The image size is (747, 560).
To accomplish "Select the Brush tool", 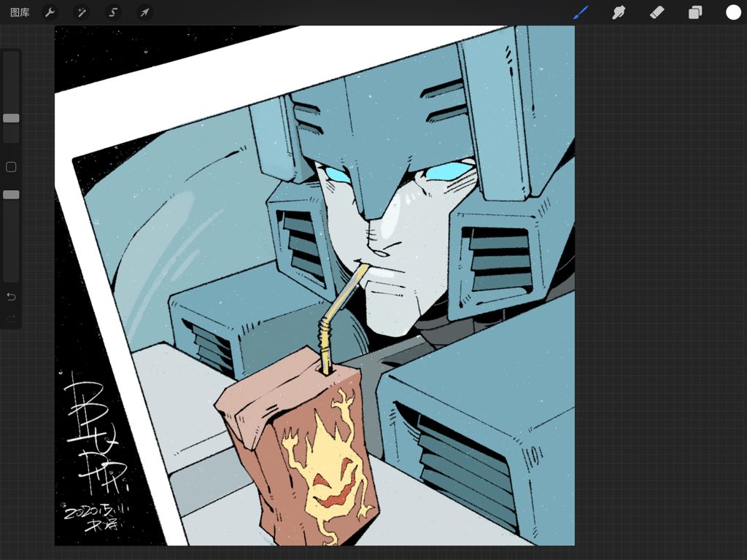I will click(581, 12).
